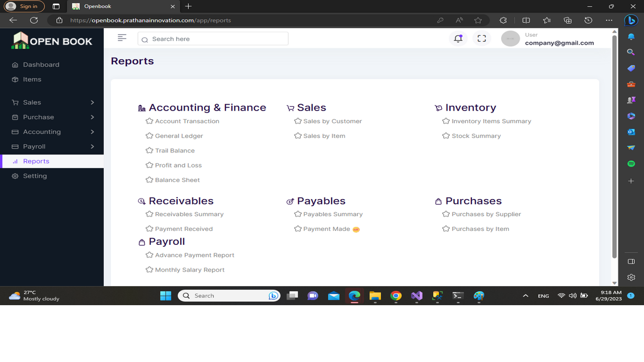
Task: Expand the Purchase menu chevron
Action: (x=93, y=117)
